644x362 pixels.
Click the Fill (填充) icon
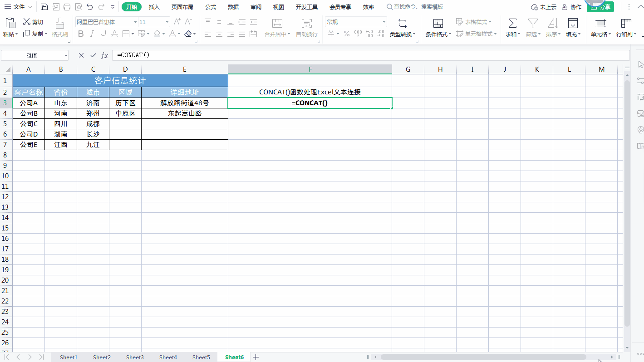pyautogui.click(x=573, y=23)
